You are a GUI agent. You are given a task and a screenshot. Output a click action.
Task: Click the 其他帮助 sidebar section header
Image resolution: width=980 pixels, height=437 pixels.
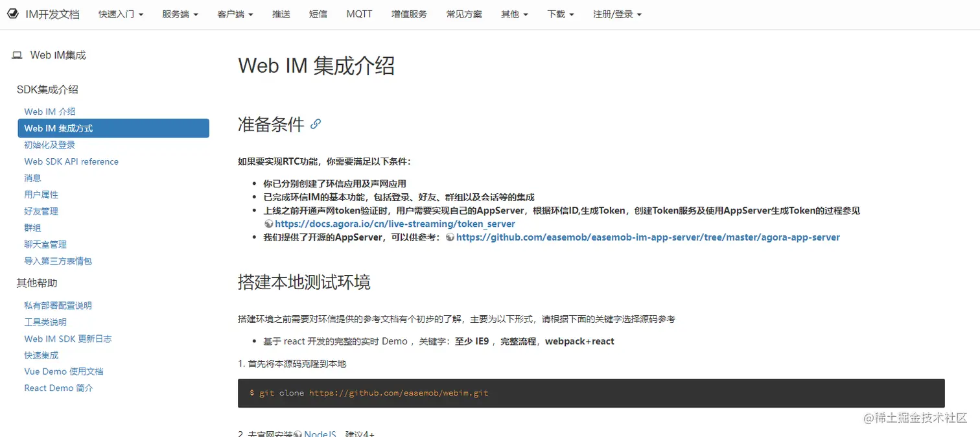coord(37,283)
